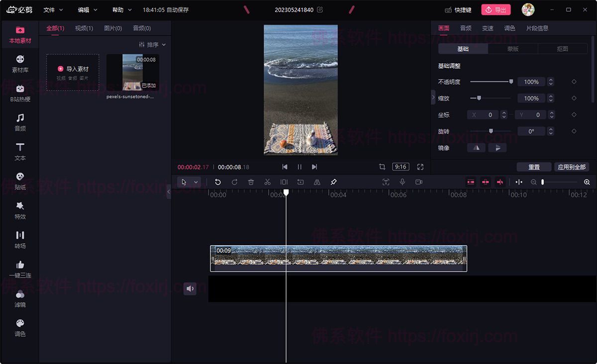This screenshot has width=597, height=364.
Task: Click the undo arrow in timeline toolbar
Action: tap(218, 182)
